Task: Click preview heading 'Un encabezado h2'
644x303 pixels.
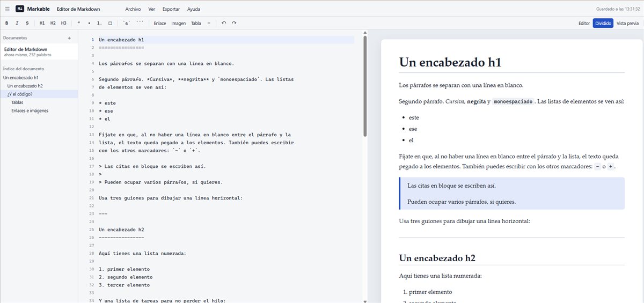Action: point(437,257)
